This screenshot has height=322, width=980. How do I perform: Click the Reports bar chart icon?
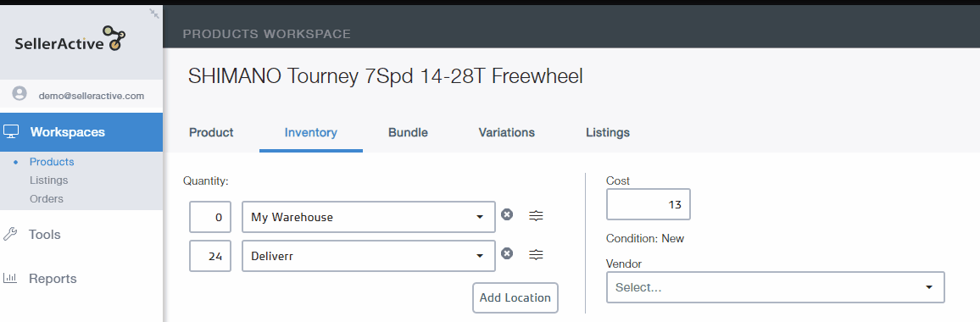pyautogui.click(x=10, y=278)
